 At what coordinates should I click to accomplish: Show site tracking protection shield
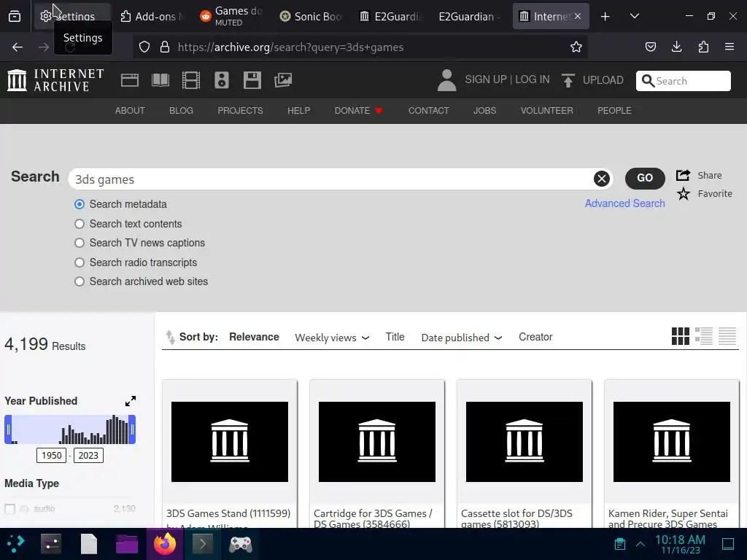tap(144, 47)
